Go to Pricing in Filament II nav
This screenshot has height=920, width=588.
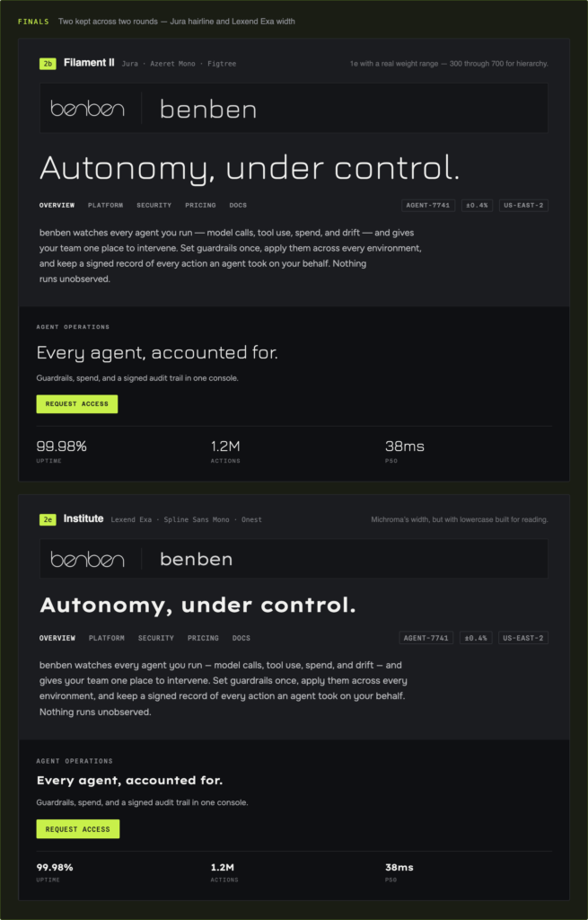(200, 206)
